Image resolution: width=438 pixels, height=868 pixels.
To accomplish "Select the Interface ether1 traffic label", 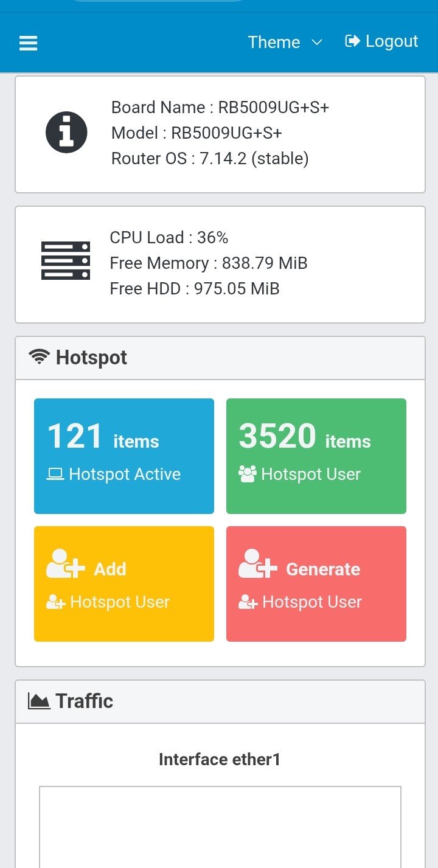I will [x=219, y=759].
